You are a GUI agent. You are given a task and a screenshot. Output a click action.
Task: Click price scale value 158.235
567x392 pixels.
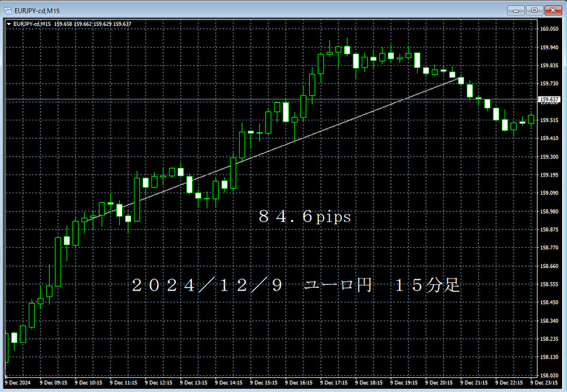[x=549, y=339]
